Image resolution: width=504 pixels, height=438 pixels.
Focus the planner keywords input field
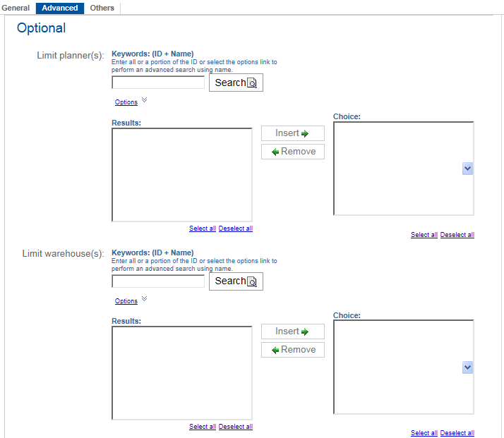[x=158, y=83]
